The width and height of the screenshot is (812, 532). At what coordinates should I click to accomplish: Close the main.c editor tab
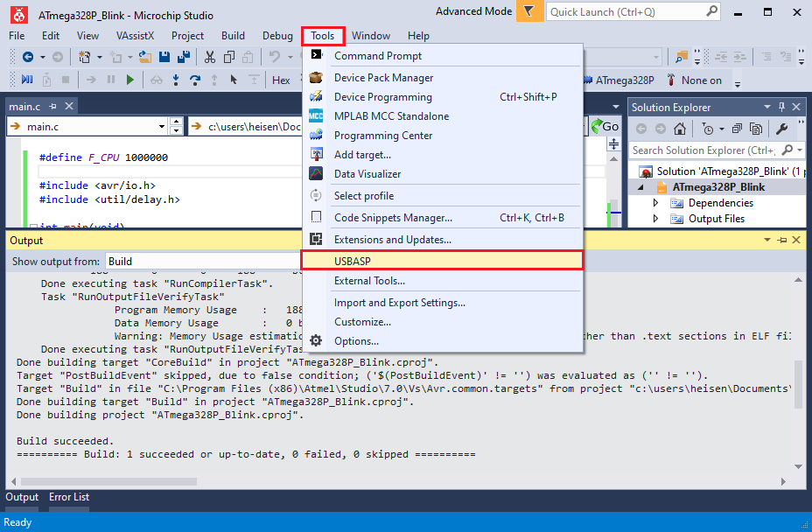click(x=69, y=106)
